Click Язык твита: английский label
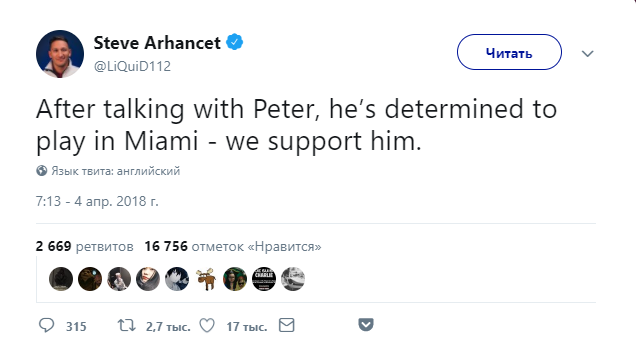Screen dimensions: 636x363 tap(116, 171)
